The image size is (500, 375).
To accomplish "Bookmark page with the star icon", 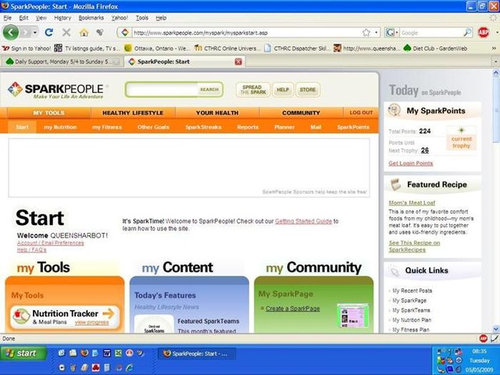I will point(366,32).
